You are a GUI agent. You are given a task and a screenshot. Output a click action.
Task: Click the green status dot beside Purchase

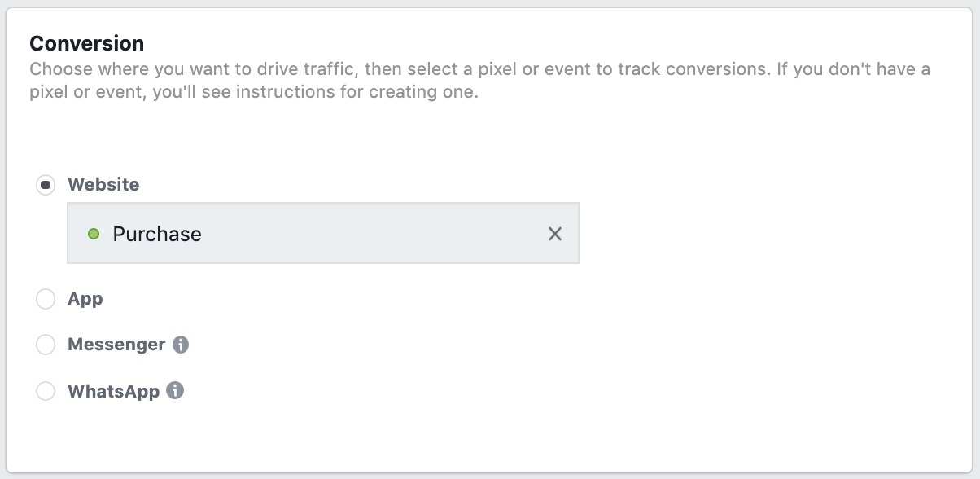[94, 234]
